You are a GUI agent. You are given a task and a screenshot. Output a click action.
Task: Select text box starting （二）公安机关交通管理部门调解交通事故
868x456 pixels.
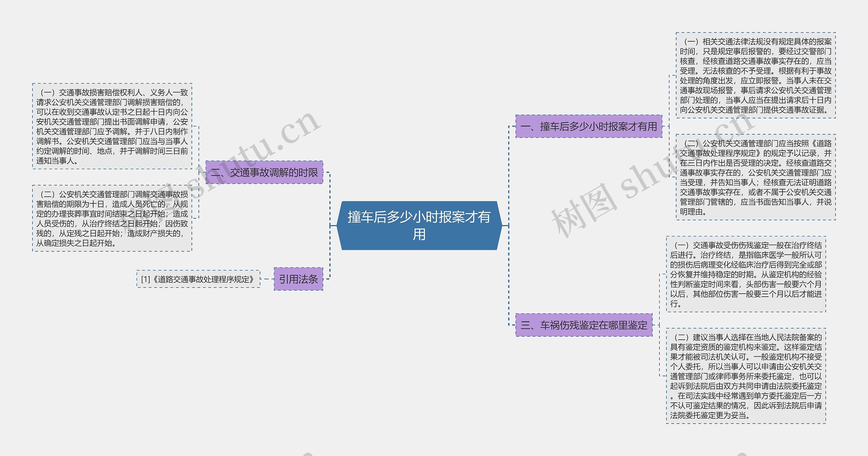tap(112, 218)
